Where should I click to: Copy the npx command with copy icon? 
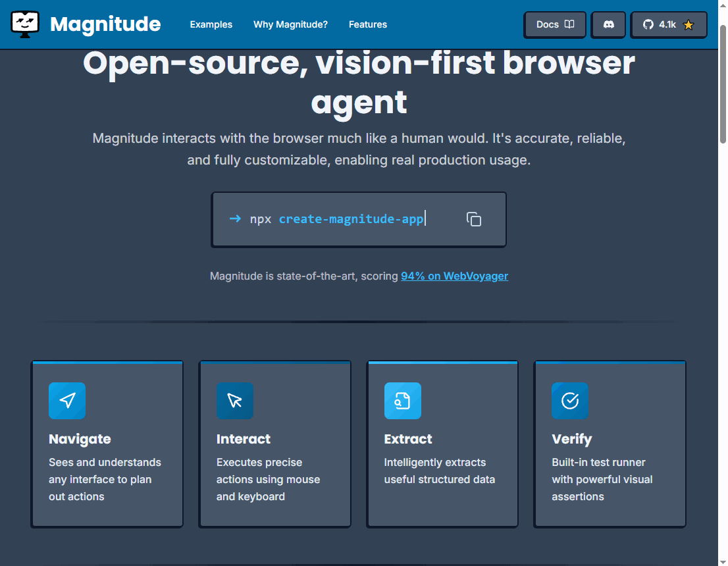473,219
